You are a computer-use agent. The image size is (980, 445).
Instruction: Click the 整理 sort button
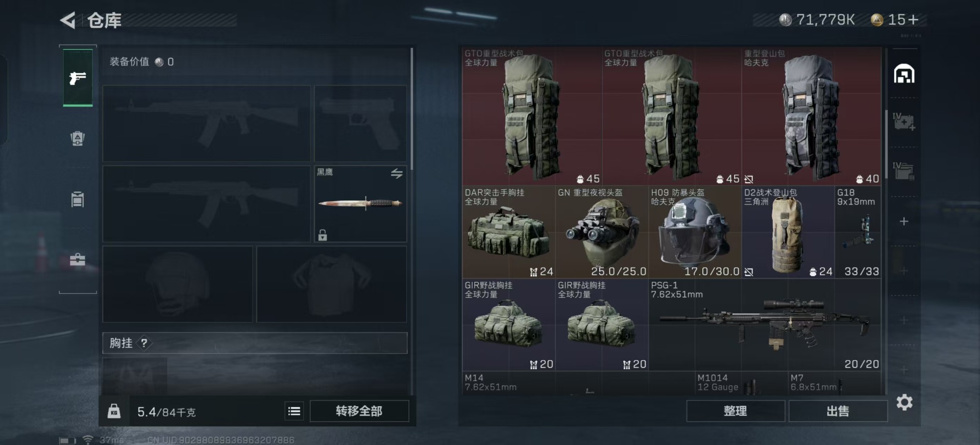[736, 411]
